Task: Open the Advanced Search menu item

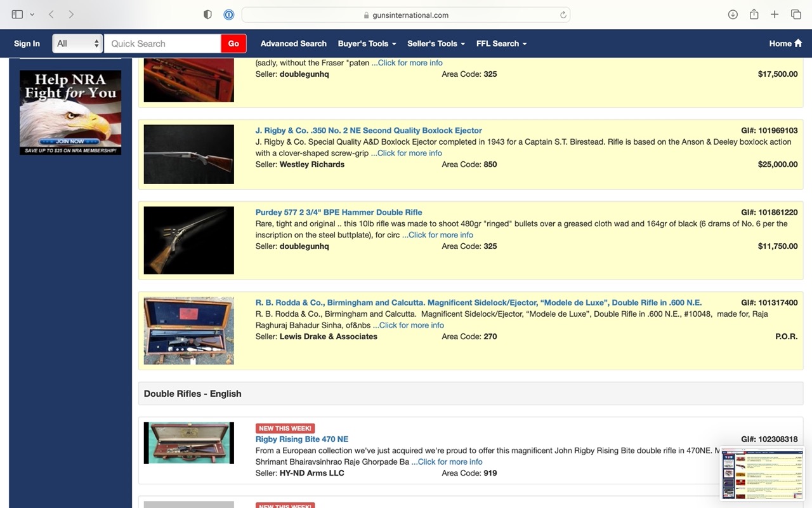Action: point(293,43)
